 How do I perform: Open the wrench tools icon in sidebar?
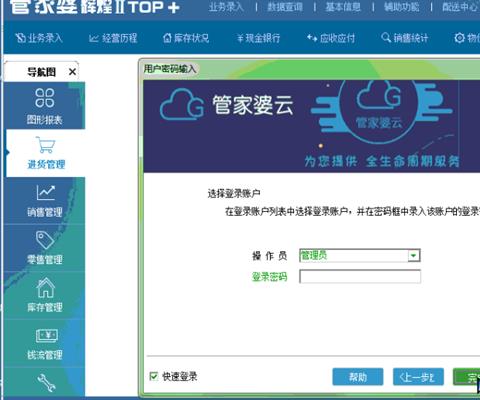pyautogui.click(x=46, y=383)
